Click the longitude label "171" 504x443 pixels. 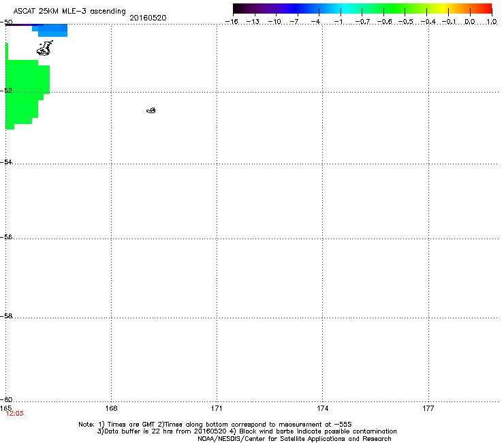pos(217,408)
